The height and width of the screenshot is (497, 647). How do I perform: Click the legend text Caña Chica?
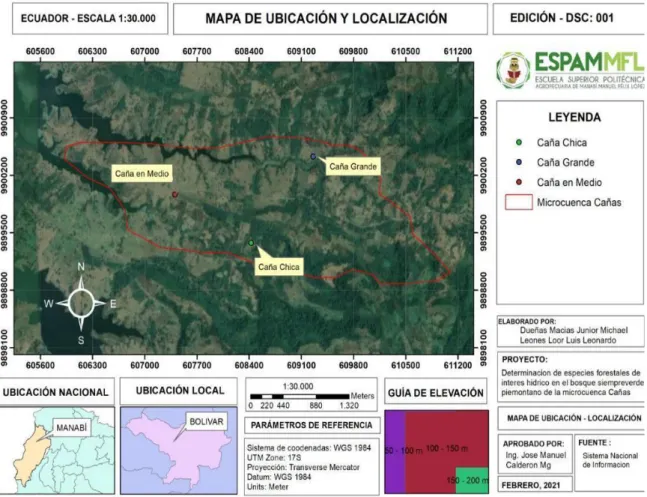pyautogui.click(x=562, y=143)
